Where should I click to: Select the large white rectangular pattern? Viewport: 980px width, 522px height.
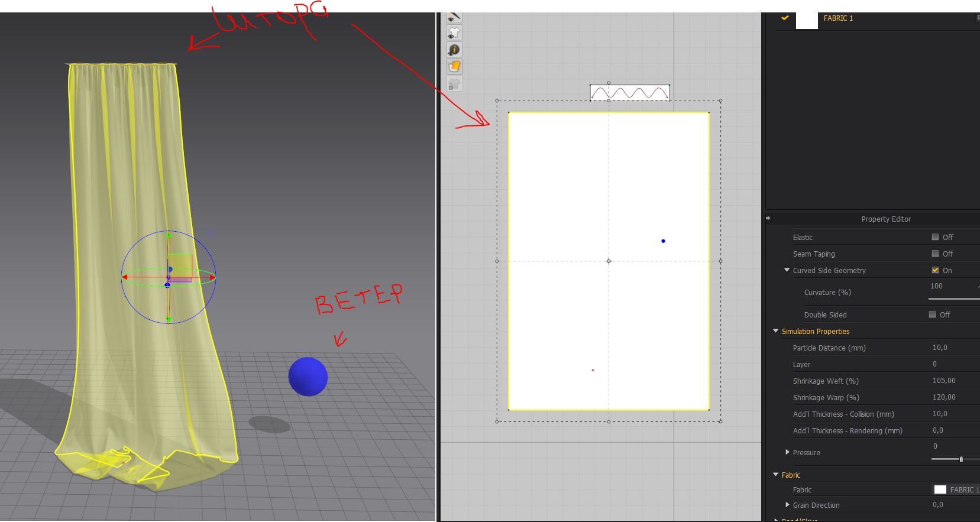609,261
